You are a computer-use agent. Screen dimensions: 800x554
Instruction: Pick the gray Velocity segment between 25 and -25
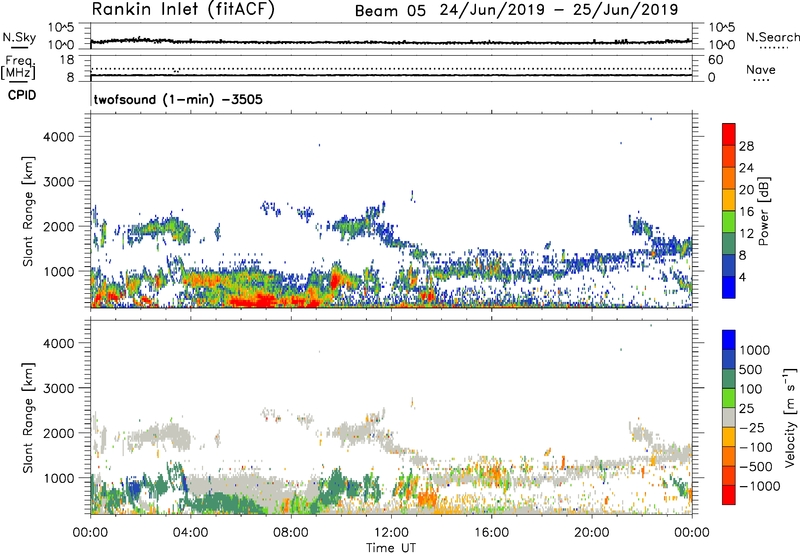[x=729, y=417]
